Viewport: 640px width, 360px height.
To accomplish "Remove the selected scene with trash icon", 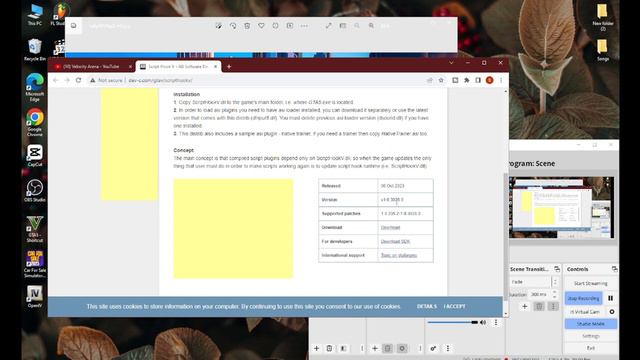I will (x=329, y=349).
